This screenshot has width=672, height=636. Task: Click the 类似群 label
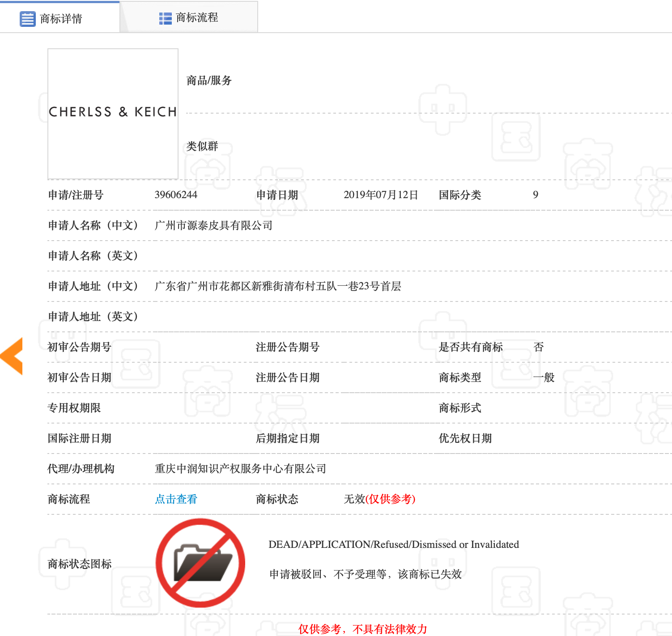202,146
